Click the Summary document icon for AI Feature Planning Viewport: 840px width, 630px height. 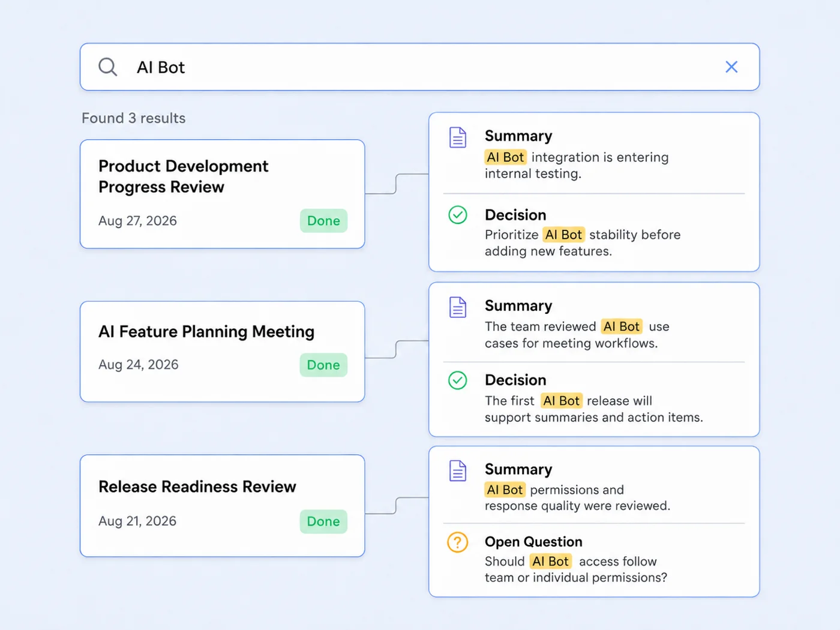458,307
